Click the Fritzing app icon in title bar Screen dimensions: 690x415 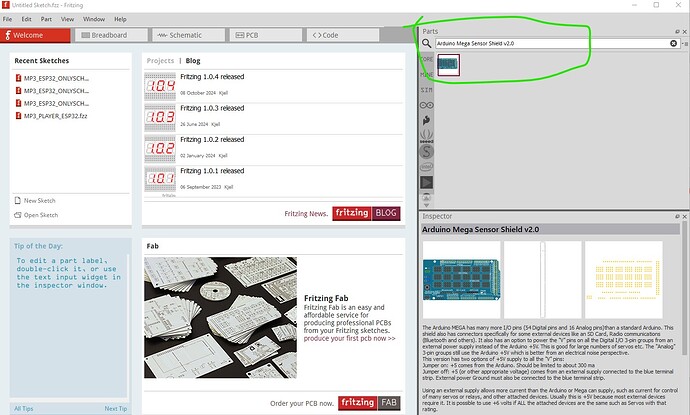(5, 5)
